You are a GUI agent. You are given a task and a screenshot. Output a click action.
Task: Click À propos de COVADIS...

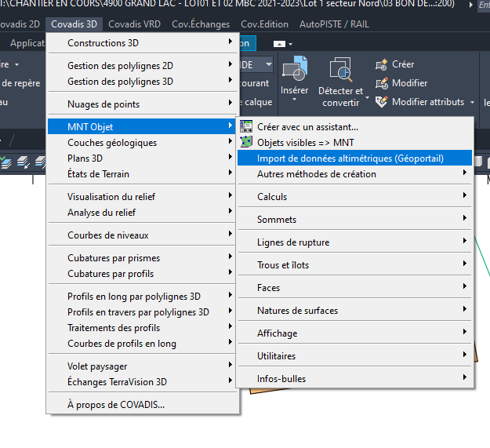point(142,405)
